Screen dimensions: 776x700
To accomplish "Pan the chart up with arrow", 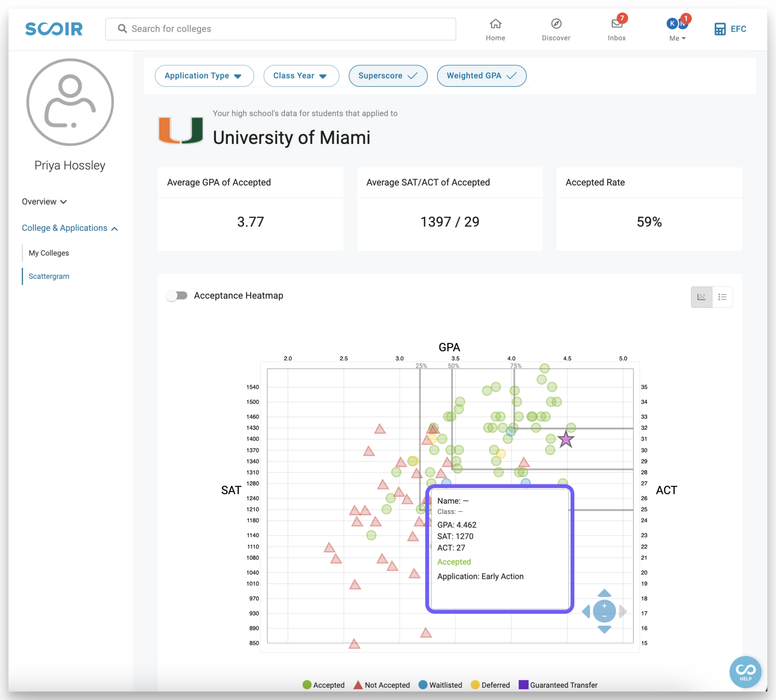I will click(604, 593).
